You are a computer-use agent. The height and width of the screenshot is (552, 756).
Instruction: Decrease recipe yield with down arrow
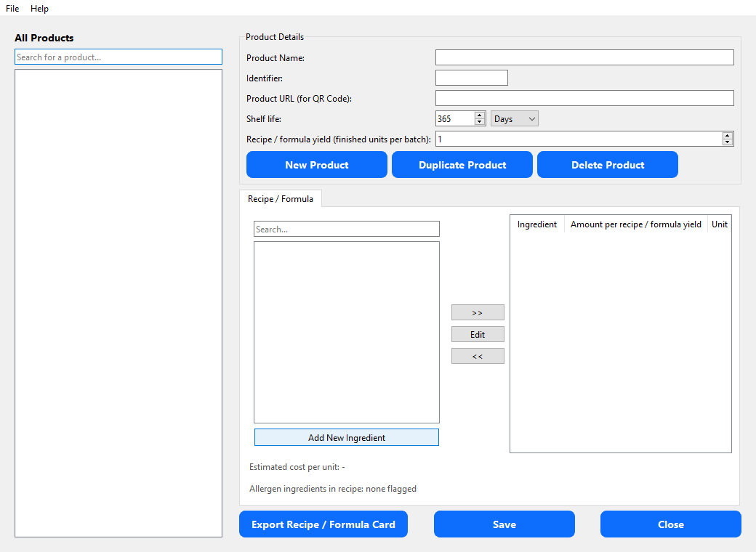728,142
